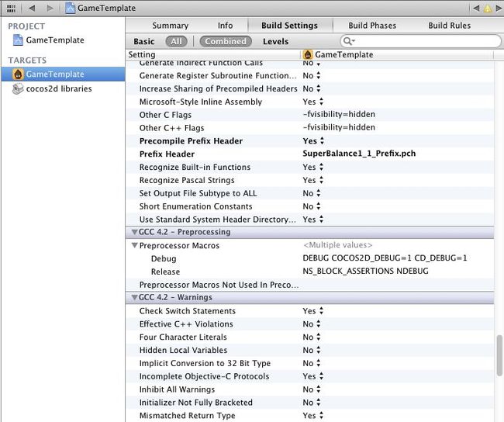The width and height of the screenshot is (504, 422).
Task: Switch to the Summary tab
Action: [170, 26]
